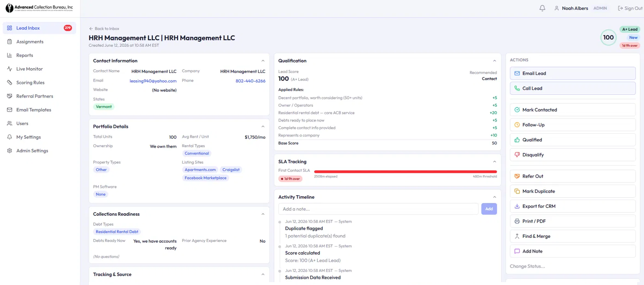Click the Referral Partners handshake icon

9,96
